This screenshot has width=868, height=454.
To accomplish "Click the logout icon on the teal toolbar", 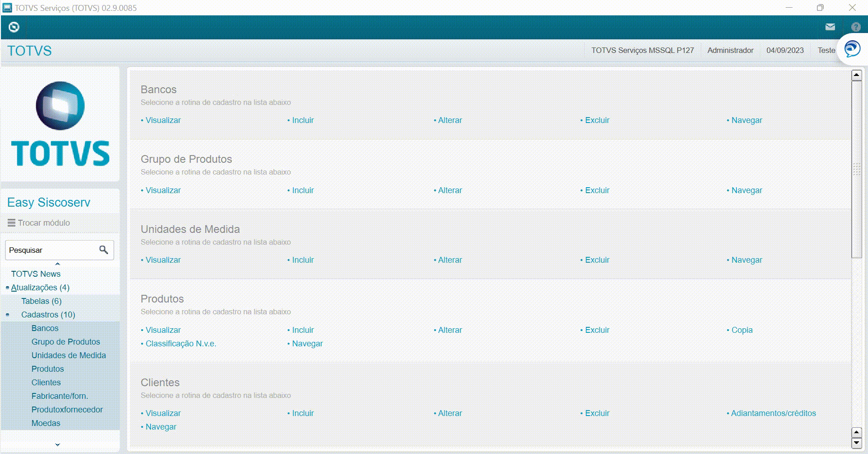I will tap(14, 27).
